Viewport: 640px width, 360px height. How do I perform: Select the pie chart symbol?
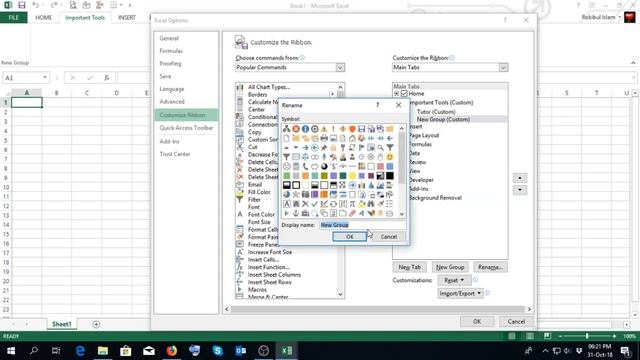(x=287, y=194)
